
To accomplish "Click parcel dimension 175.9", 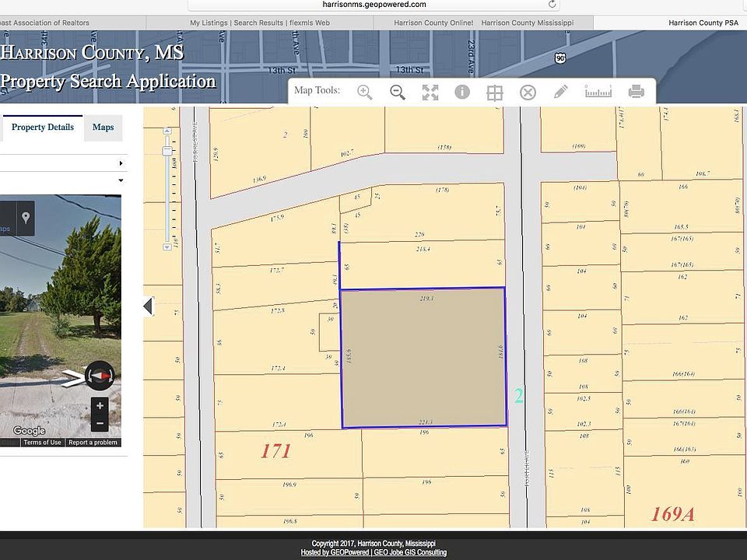I will [x=277, y=218].
